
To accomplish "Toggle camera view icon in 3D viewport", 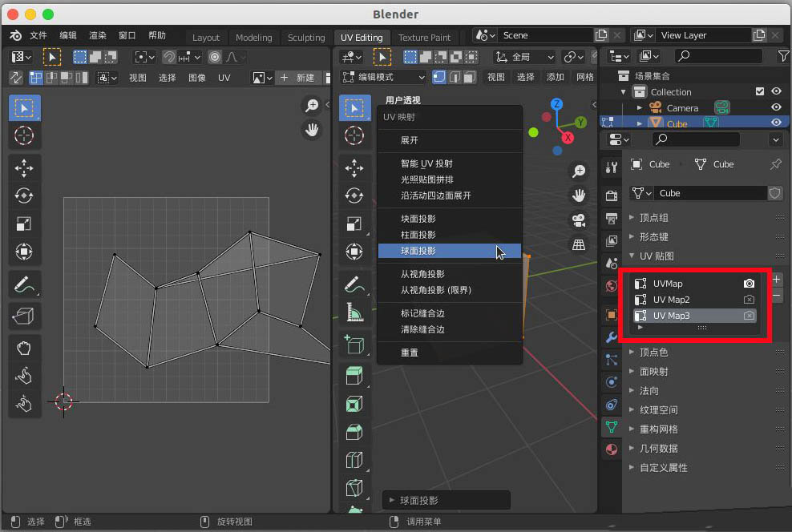I will 579,220.
